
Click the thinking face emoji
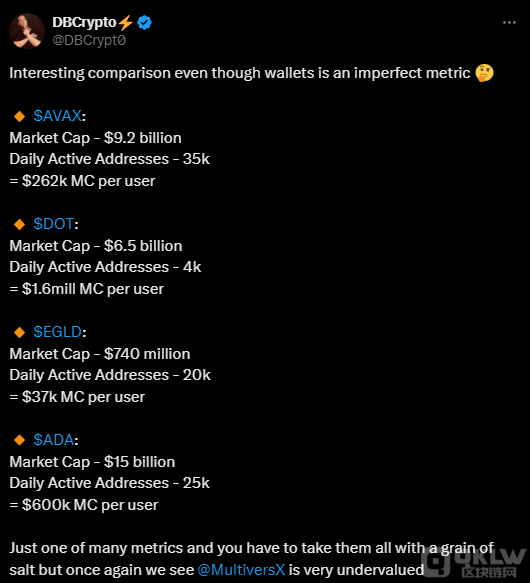pyautogui.click(x=484, y=73)
